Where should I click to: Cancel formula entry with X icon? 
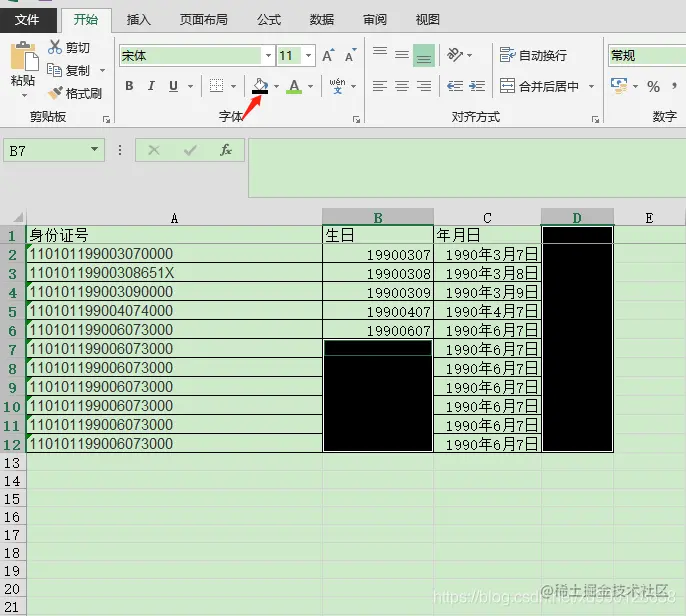click(154, 150)
